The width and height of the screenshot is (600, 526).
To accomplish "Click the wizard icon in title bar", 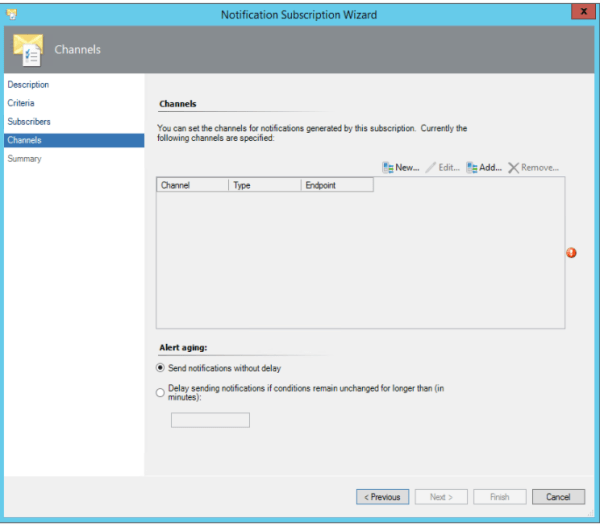I will coord(12,13).
